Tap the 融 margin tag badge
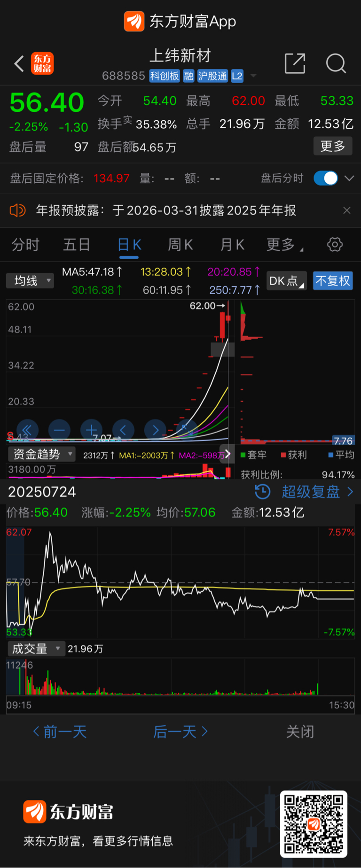Screen dimensions: 361x868 click(x=188, y=76)
